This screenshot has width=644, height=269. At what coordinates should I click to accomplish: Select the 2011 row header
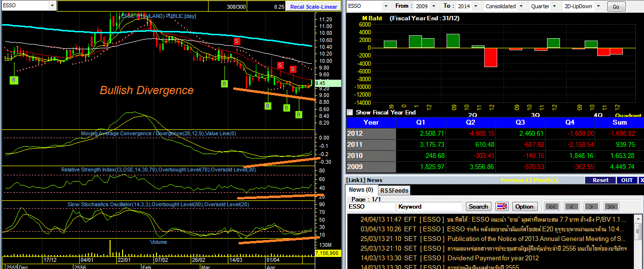pos(371,145)
